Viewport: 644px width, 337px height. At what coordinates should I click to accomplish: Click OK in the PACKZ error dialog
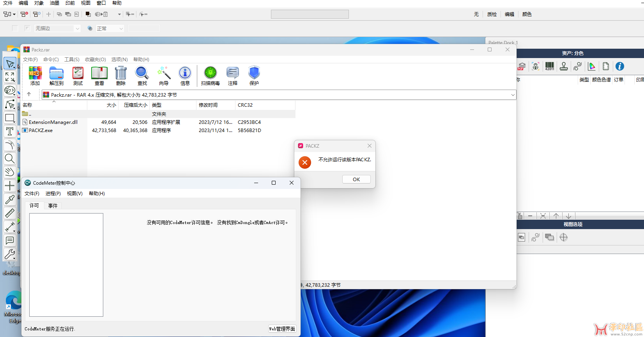coord(356,179)
